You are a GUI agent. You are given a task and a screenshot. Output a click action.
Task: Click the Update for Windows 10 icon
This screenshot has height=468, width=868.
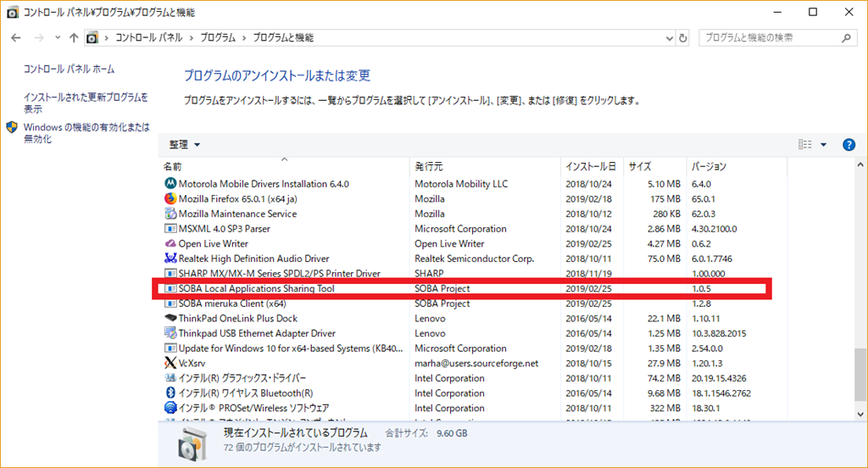pos(170,348)
